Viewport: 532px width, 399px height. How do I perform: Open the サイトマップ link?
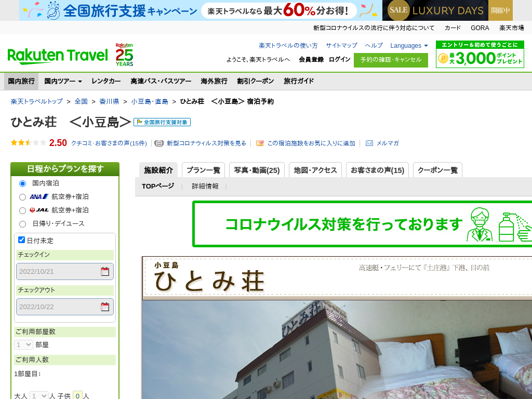341,46
